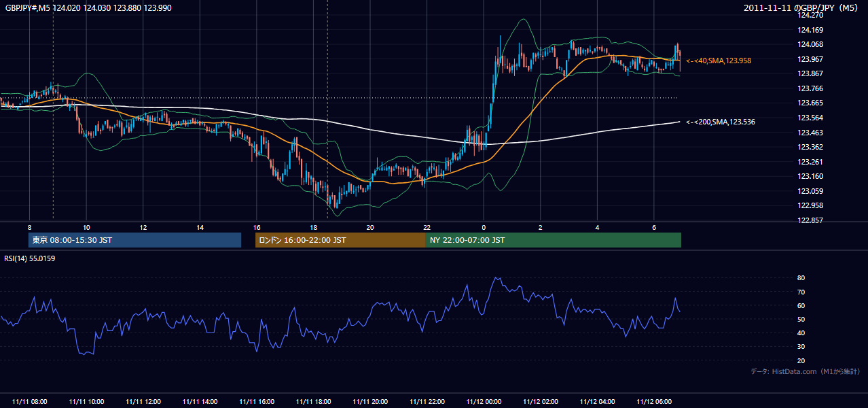Image resolution: width=868 pixels, height=408 pixels.
Task: Click the RSI 20 level label
Action: pyautogui.click(x=801, y=360)
